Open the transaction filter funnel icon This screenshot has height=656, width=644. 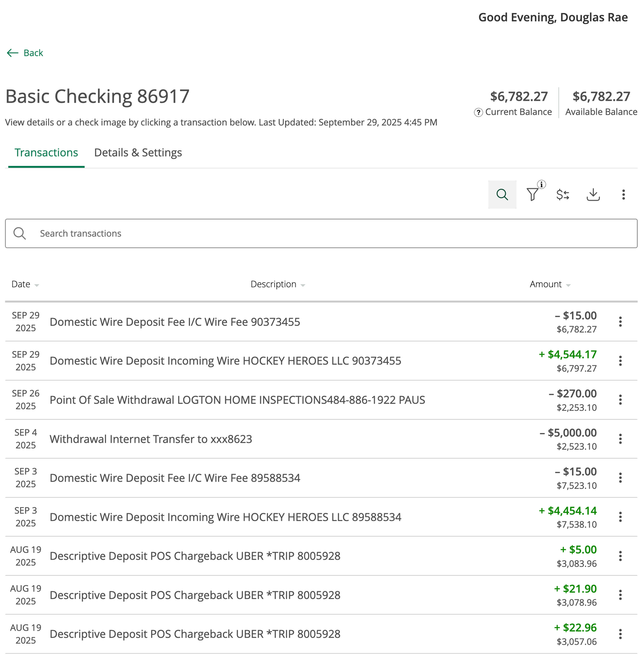532,194
